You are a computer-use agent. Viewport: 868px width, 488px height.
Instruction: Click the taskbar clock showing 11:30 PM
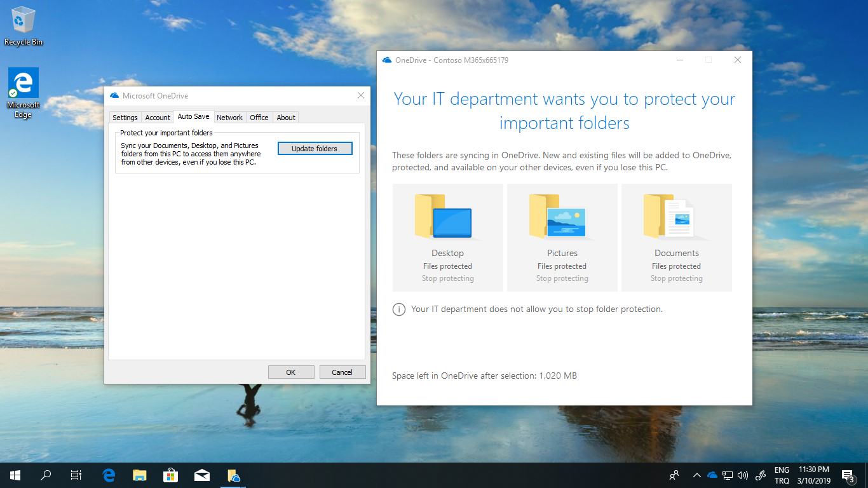[x=815, y=475]
